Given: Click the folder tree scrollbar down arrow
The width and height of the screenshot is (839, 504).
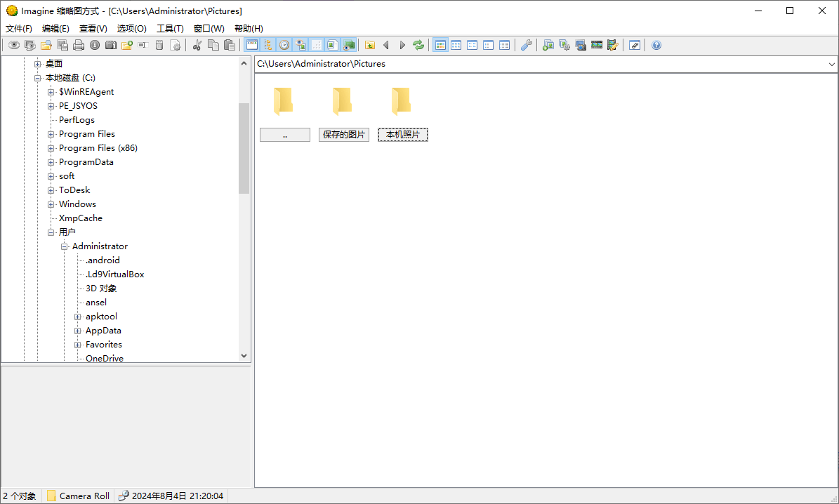Looking at the screenshot, I should point(244,355).
